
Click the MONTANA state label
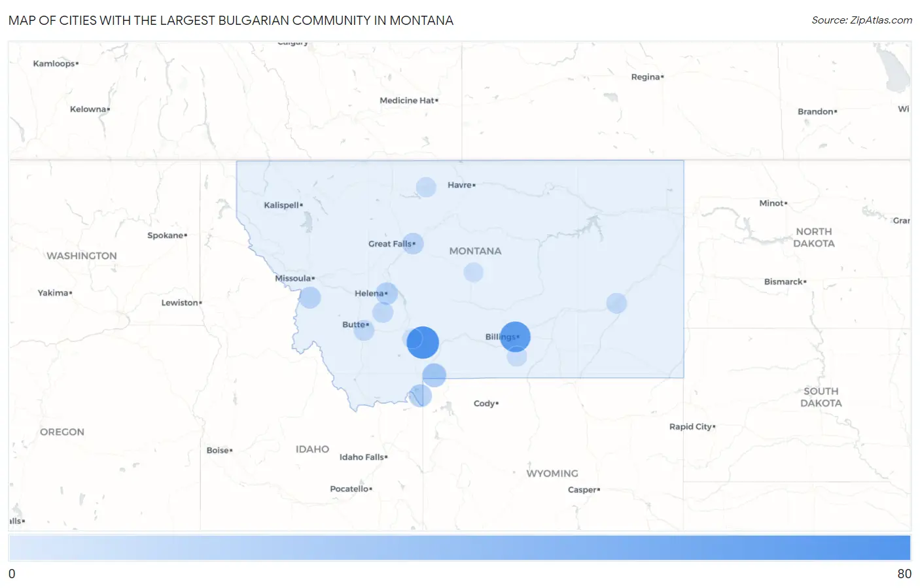pyautogui.click(x=475, y=251)
